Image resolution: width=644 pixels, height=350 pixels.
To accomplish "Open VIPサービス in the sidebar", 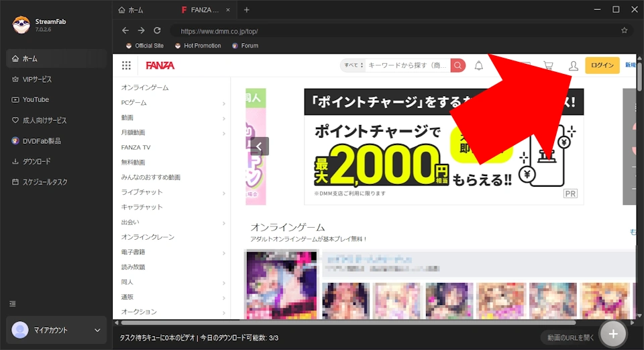I will tap(56, 79).
